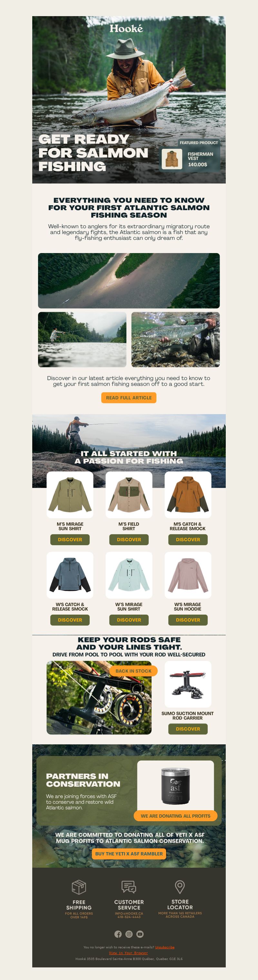
Task: Discover the M's Field Shirt
Action: tap(129, 539)
